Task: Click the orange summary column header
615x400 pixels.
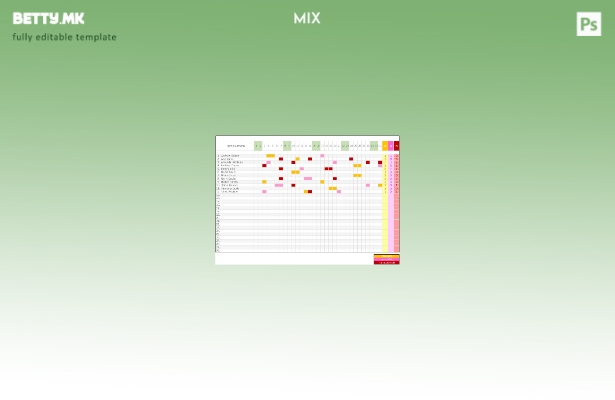Action: [385, 146]
